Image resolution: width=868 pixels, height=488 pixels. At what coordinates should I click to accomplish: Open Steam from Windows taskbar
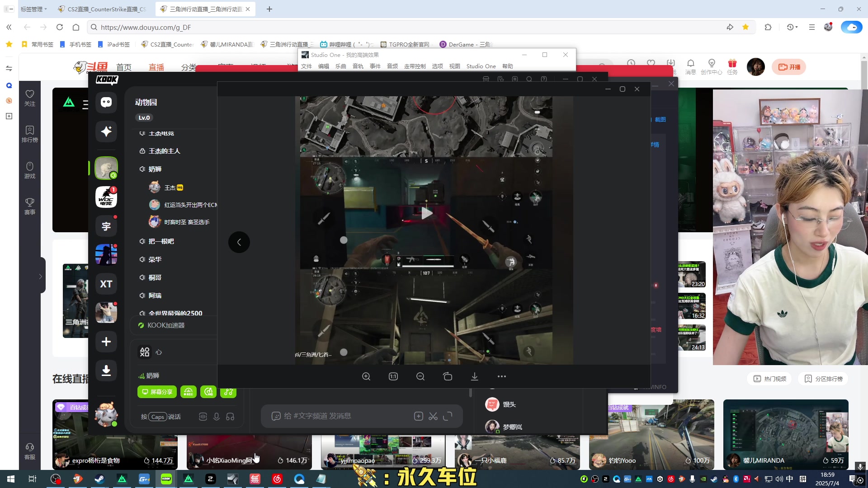click(x=99, y=479)
